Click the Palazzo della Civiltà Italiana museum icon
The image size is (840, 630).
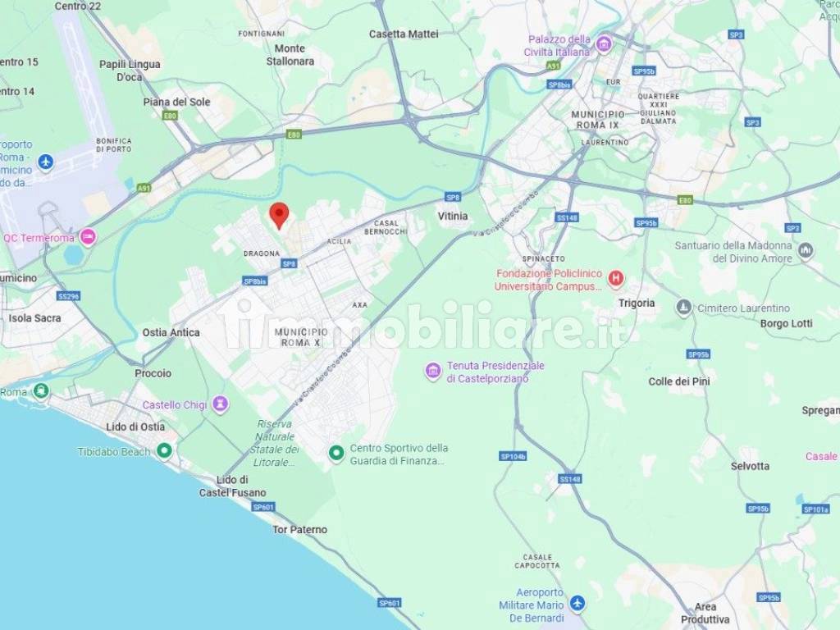[x=604, y=44]
